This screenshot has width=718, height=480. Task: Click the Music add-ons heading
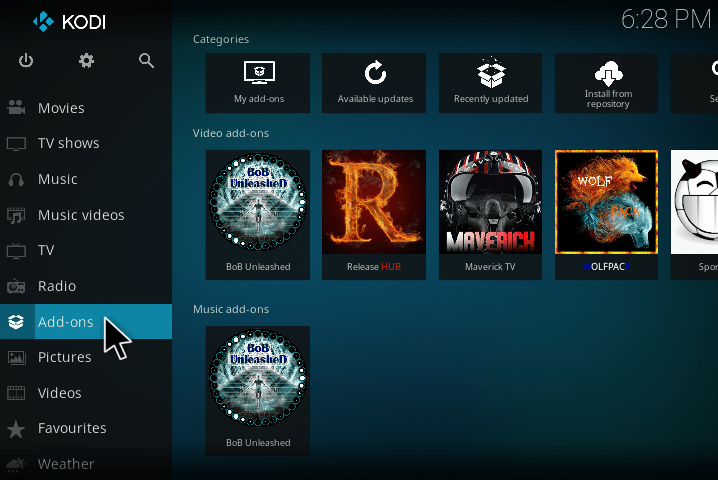pos(231,309)
